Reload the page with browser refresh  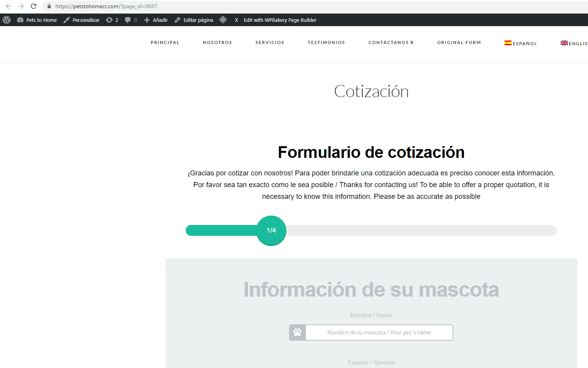pos(34,6)
